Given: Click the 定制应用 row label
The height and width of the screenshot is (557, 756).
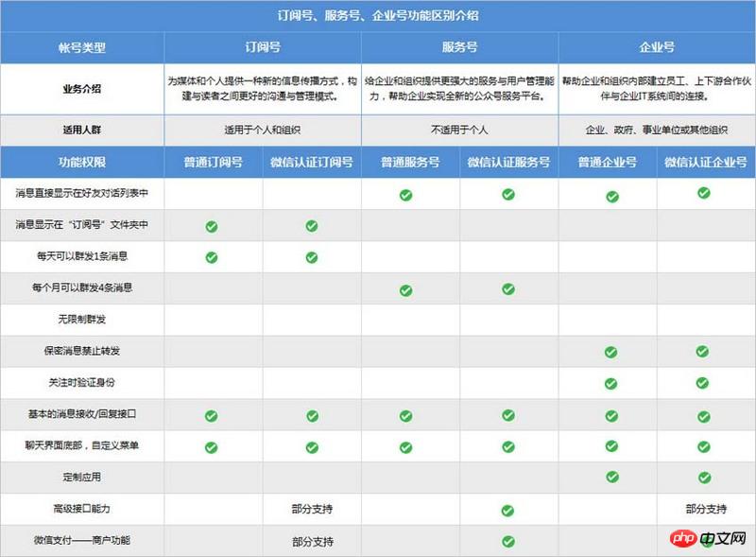Looking at the screenshot, I should [82, 477].
